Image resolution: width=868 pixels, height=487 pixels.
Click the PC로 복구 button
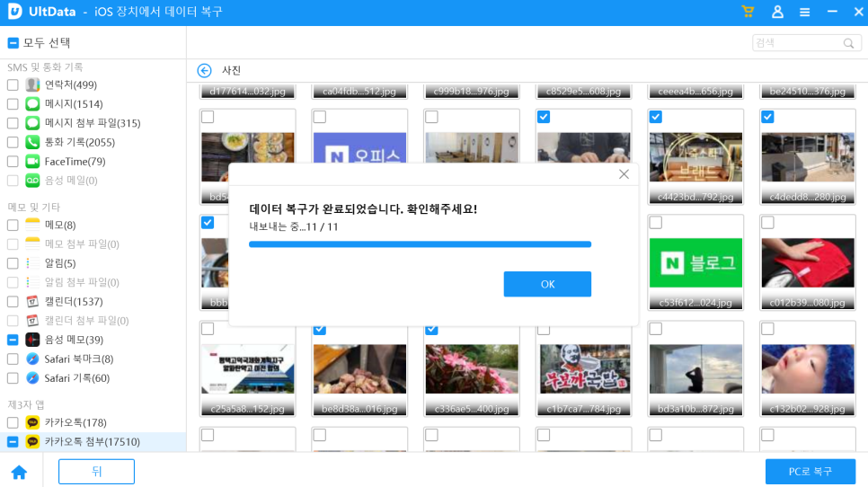point(810,472)
